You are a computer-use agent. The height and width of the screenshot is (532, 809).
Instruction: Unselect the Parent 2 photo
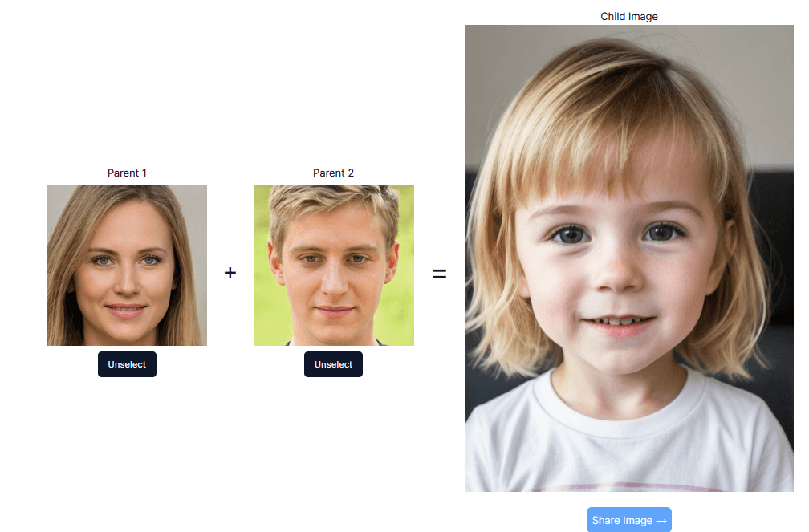pyautogui.click(x=333, y=364)
